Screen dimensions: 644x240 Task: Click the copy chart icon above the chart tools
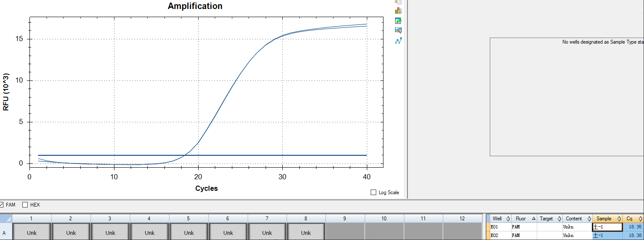coord(398,2)
